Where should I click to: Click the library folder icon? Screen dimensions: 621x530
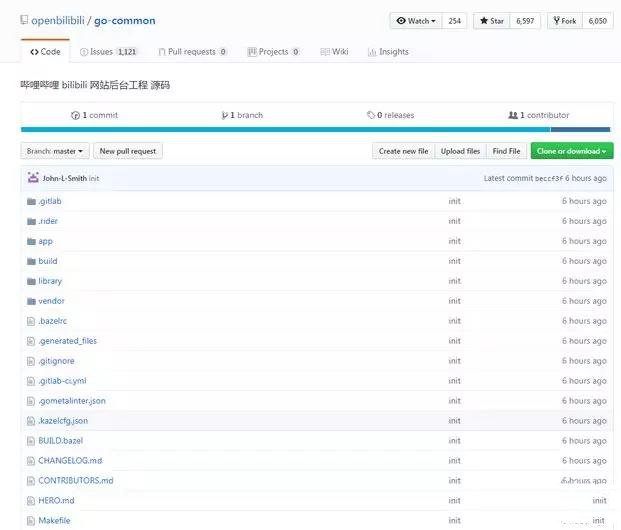click(31, 281)
